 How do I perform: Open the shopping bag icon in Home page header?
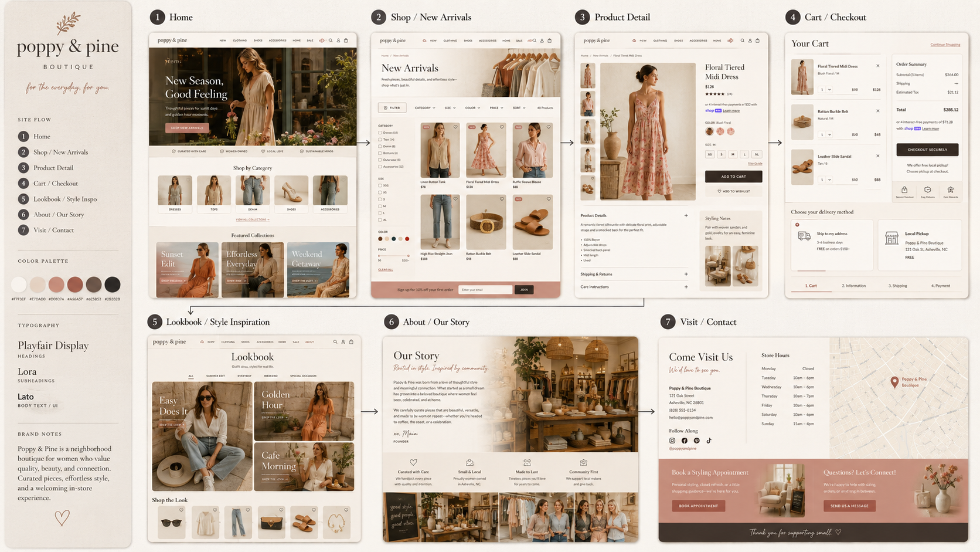click(346, 40)
